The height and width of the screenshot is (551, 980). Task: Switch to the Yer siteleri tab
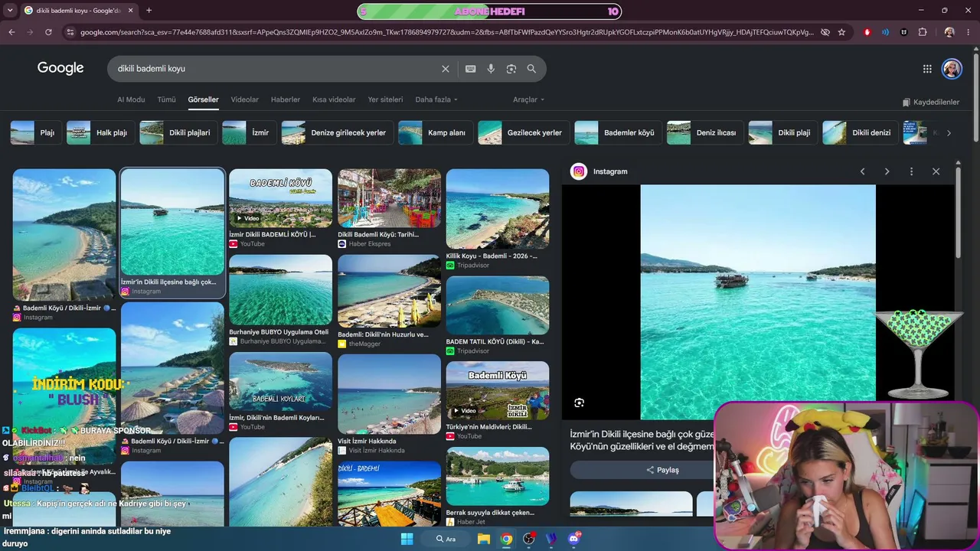tap(385, 99)
